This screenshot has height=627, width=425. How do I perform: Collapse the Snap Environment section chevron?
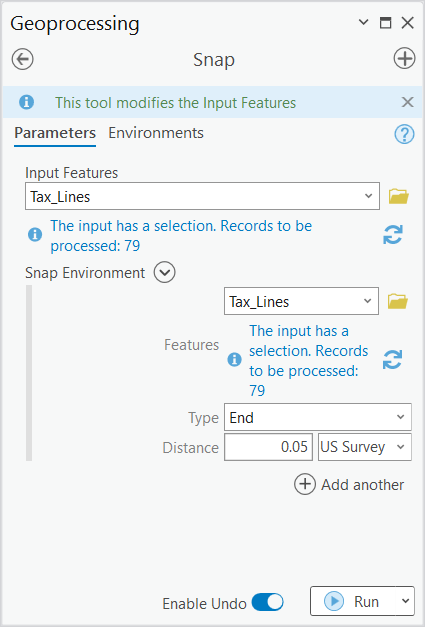coord(165,272)
